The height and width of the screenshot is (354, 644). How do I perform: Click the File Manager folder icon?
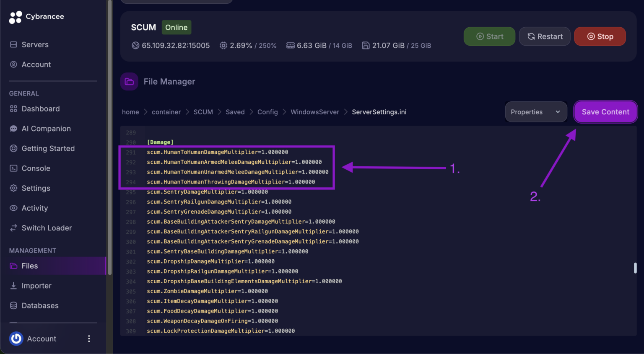[129, 82]
